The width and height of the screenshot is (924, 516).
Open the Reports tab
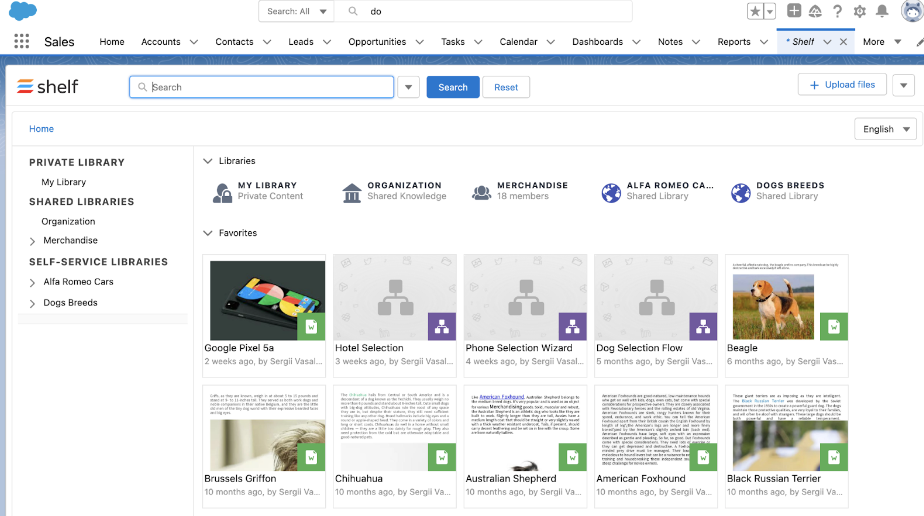click(734, 42)
